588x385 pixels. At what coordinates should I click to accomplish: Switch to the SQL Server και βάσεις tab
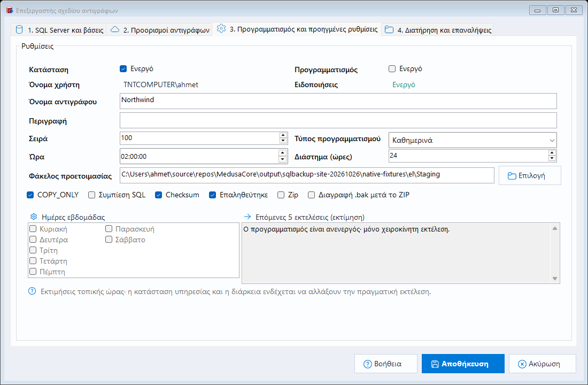59,29
